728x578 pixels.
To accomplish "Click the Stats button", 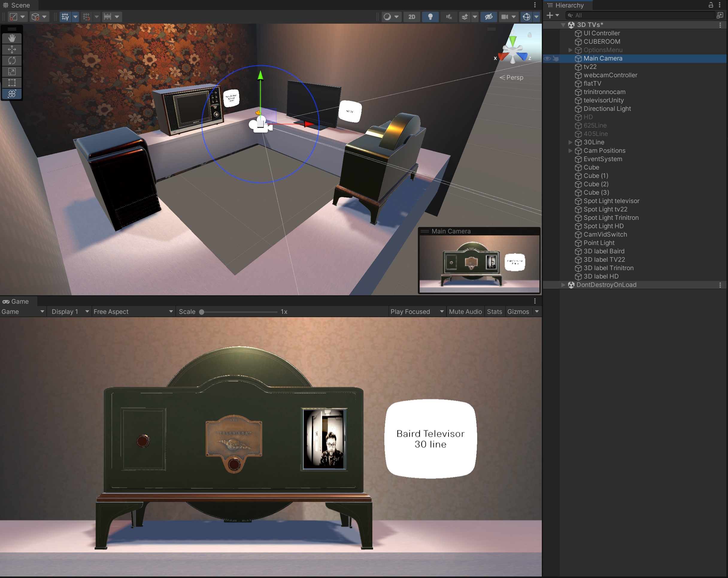I will click(x=494, y=311).
